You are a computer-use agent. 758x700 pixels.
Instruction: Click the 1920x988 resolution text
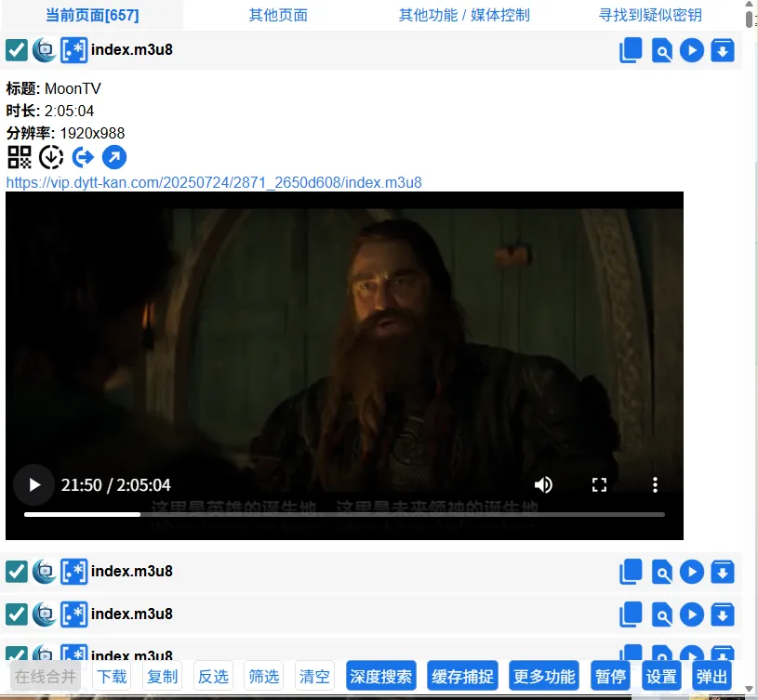[92, 133]
